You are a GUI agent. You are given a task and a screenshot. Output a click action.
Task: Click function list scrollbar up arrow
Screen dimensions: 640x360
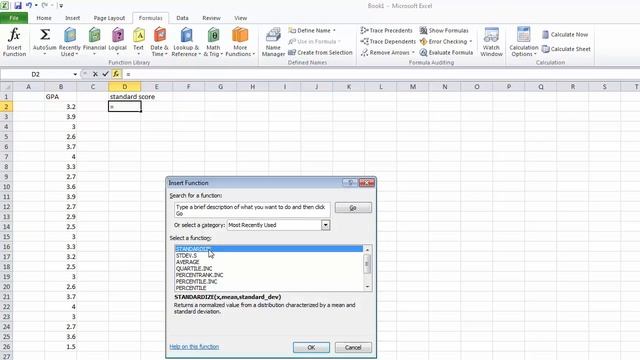pos(367,249)
